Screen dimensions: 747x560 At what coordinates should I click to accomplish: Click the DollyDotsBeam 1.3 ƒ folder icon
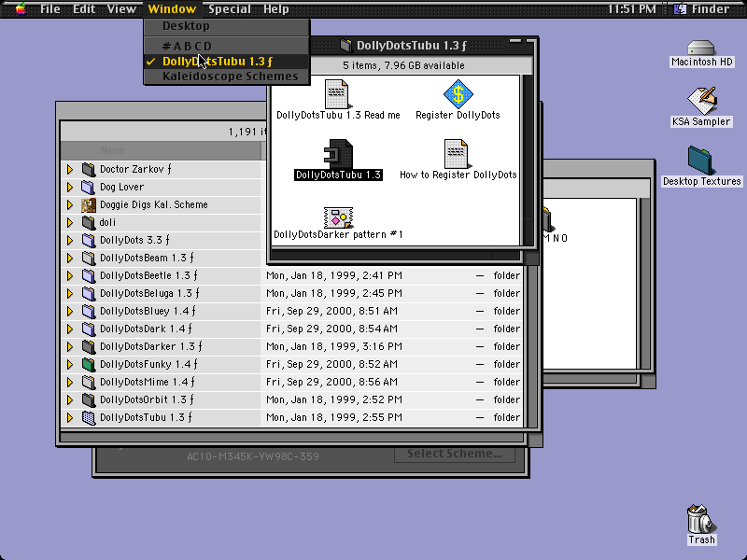[x=89, y=258]
